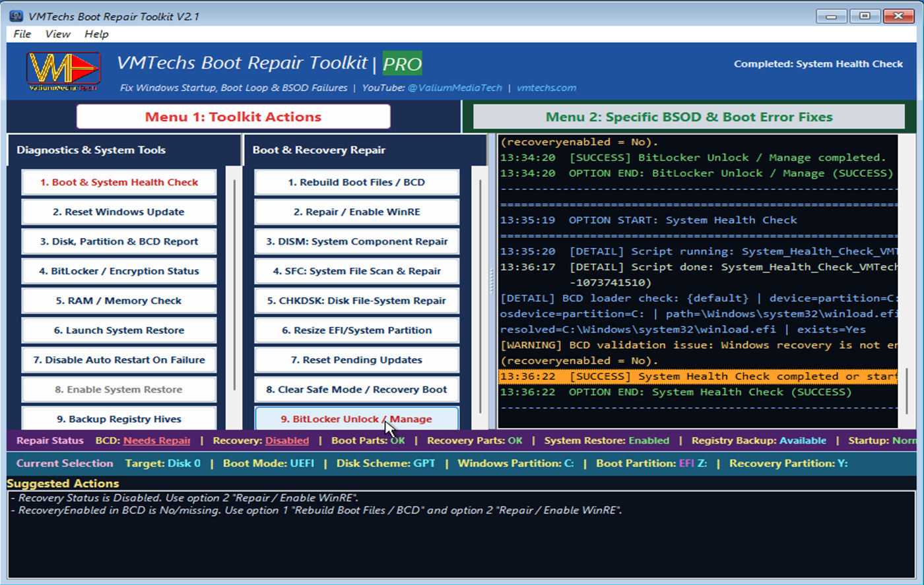The height and width of the screenshot is (585, 924).
Task: Select highlighted System Health Check completed log line
Action: click(x=698, y=377)
